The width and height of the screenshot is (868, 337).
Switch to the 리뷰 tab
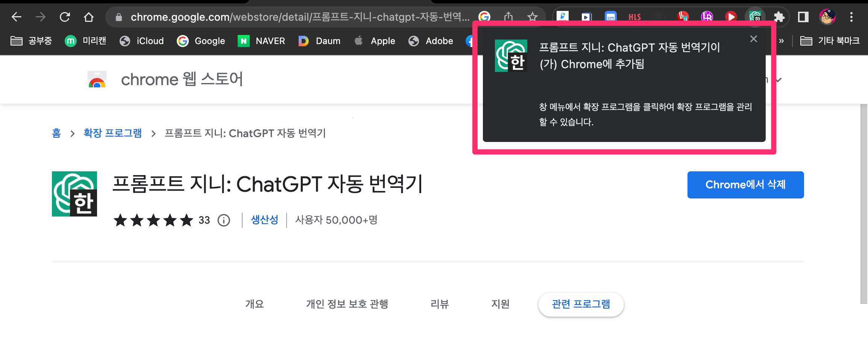tap(440, 304)
